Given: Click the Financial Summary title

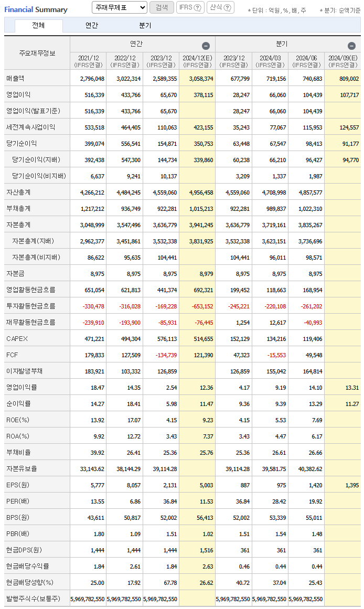Looking at the screenshot, I should point(36,10).
